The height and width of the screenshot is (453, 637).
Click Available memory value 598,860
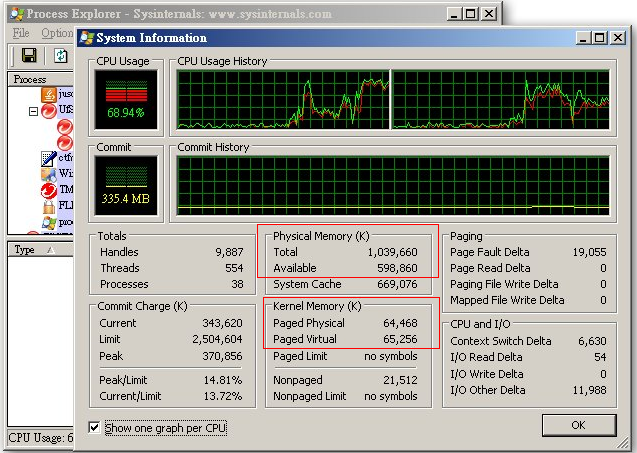click(x=397, y=268)
